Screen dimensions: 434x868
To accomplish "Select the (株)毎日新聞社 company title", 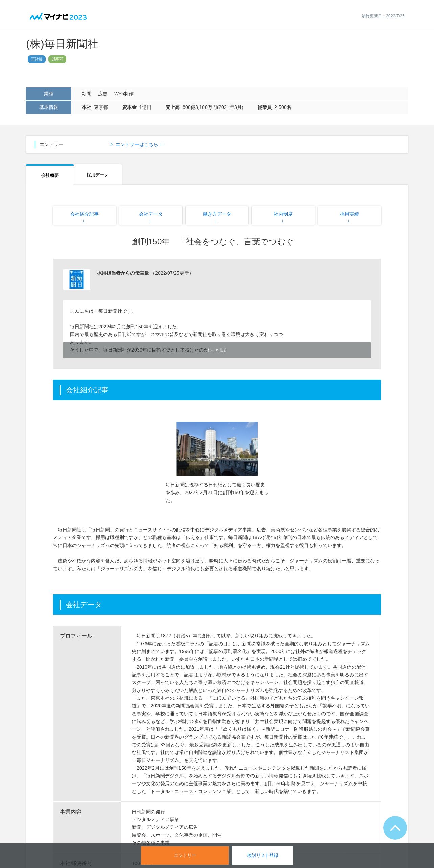I will pos(62,44).
